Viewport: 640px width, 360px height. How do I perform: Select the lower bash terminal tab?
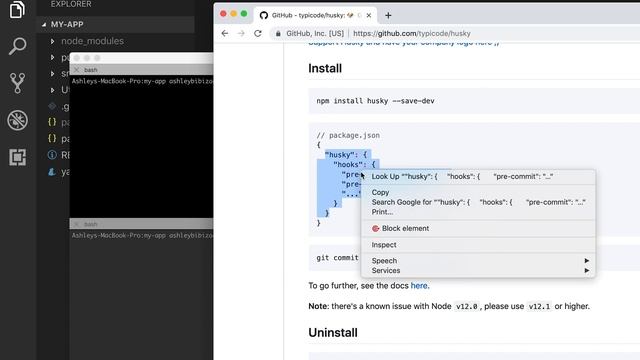tap(141, 224)
